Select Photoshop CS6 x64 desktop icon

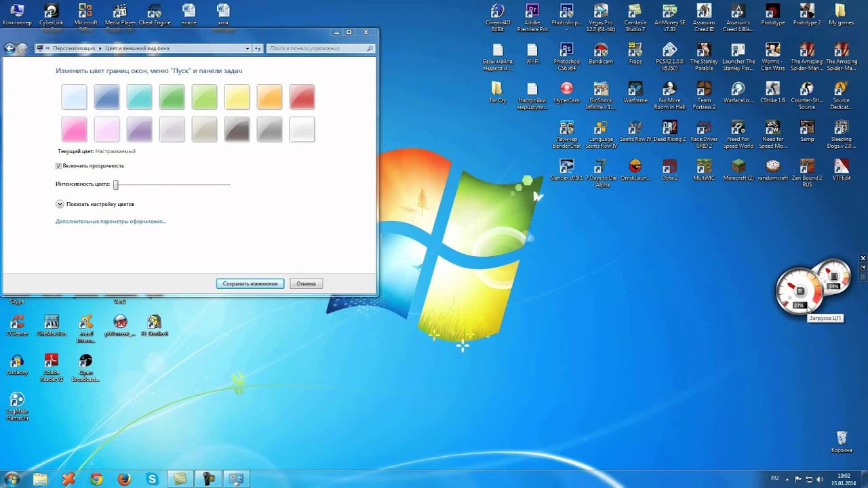566,57
